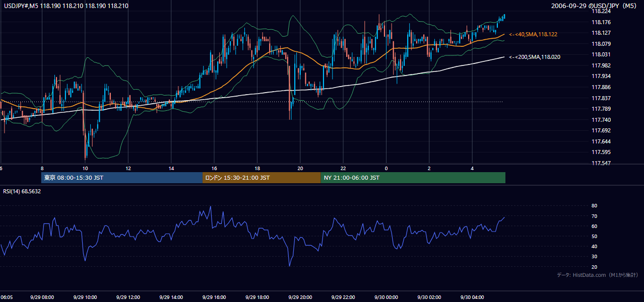The height and width of the screenshot is (302, 644).
Task: Click the 9/29 08:00 time axis label
Action: (x=42, y=297)
